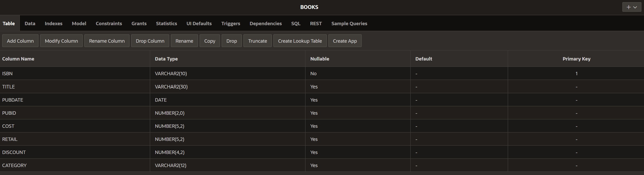The image size is (644, 175).
Task: Click the PUBDATE column name
Action: coord(12,100)
